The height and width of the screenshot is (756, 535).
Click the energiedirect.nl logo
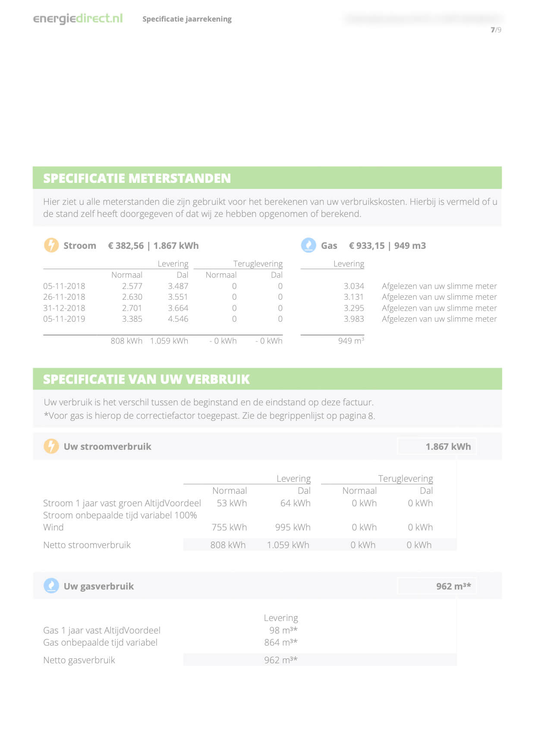click(x=78, y=19)
